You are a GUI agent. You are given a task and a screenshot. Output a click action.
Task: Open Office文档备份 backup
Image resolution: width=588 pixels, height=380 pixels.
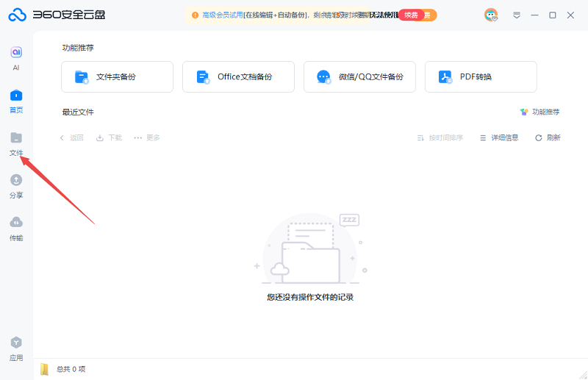coord(238,76)
